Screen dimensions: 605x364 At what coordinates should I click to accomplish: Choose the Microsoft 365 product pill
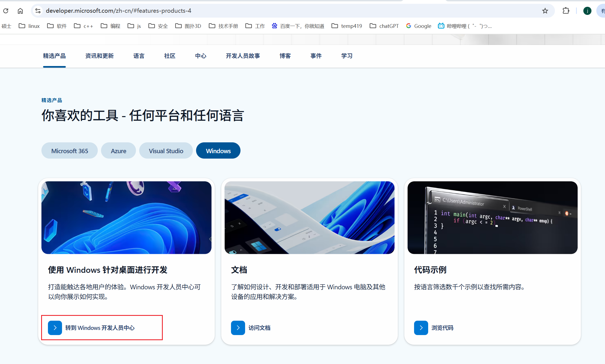(x=70, y=151)
